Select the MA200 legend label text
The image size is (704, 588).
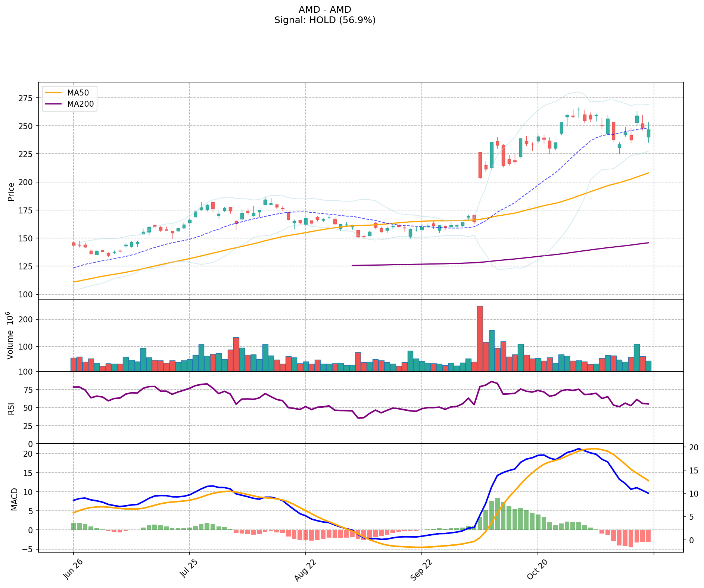point(80,104)
